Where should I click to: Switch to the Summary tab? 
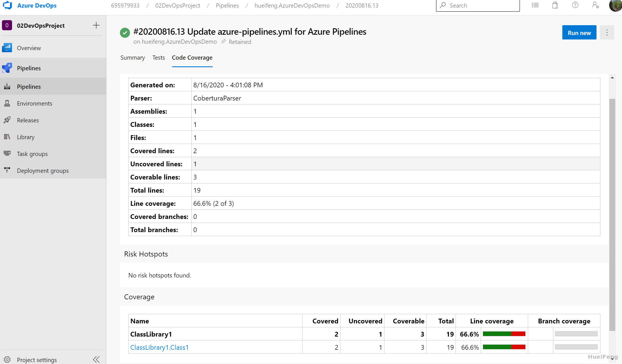(x=133, y=57)
